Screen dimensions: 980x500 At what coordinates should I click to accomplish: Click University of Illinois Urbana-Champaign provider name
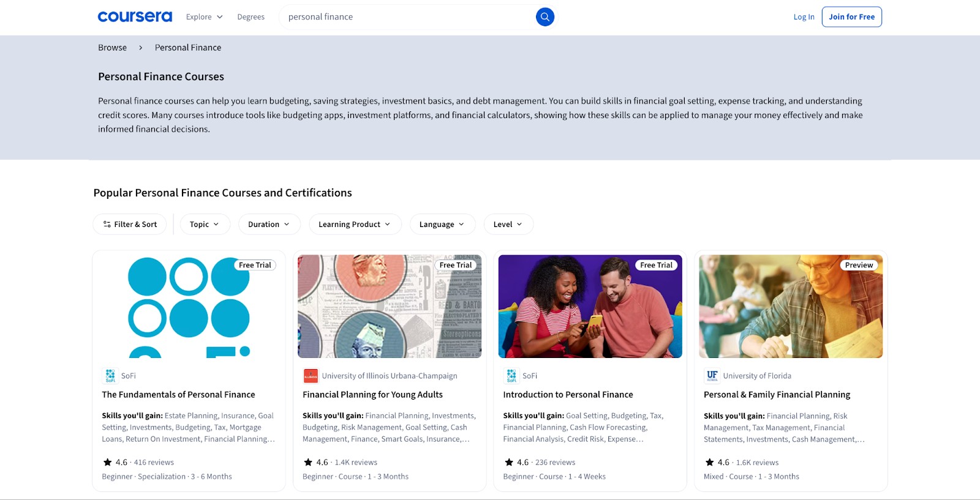click(390, 376)
